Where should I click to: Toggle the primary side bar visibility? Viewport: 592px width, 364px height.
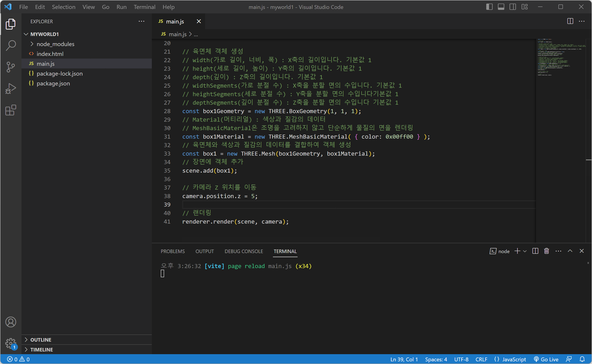(x=489, y=7)
